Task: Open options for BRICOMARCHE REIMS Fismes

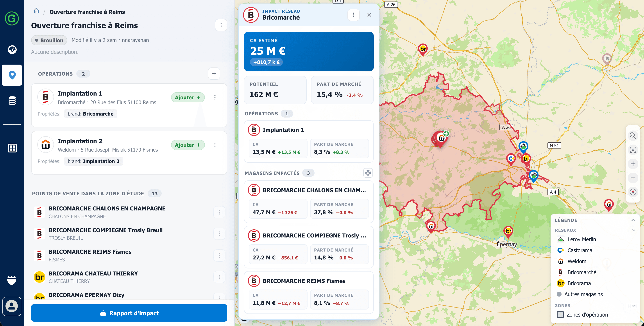Action: [219, 255]
